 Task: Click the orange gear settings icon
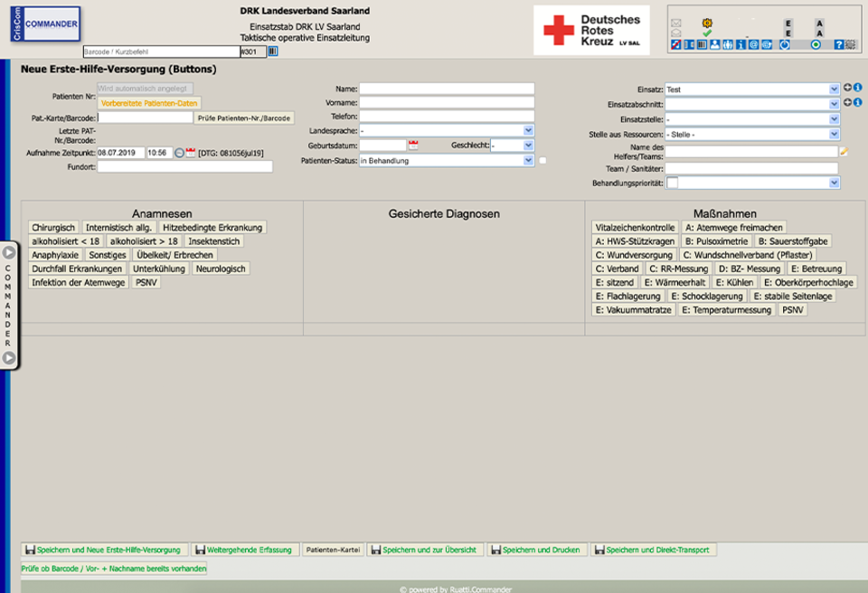pyautogui.click(x=707, y=23)
